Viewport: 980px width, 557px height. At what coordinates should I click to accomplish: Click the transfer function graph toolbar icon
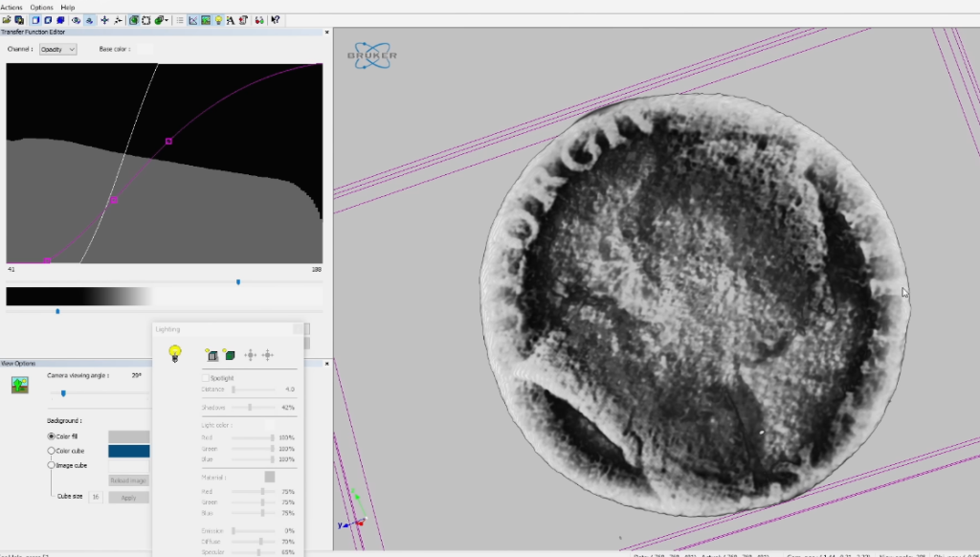[x=193, y=19]
